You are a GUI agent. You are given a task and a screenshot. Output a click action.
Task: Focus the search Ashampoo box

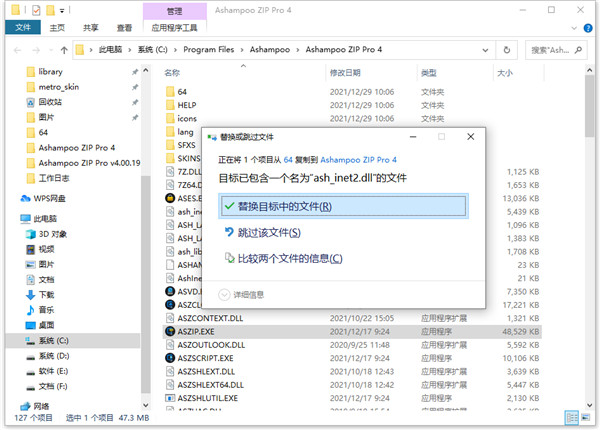click(x=555, y=50)
